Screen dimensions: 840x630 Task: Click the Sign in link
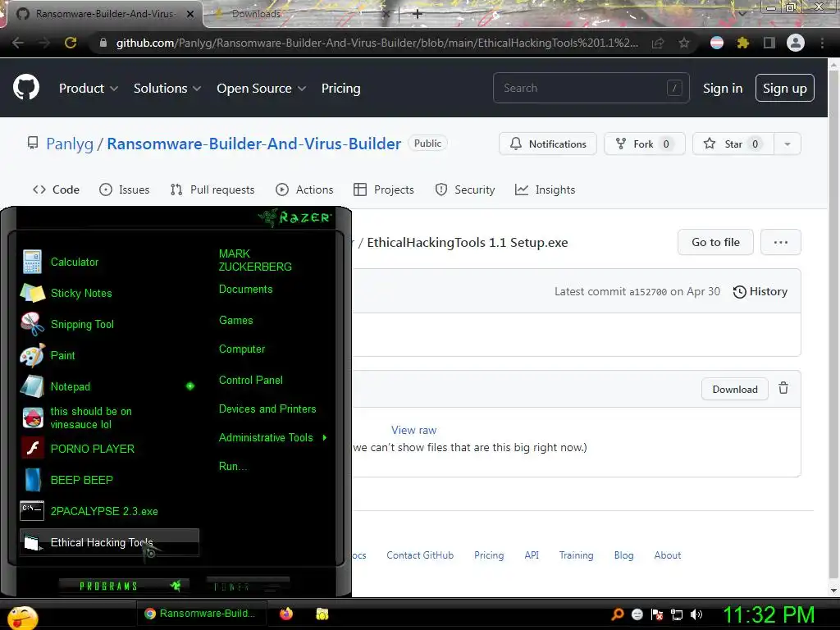(723, 88)
